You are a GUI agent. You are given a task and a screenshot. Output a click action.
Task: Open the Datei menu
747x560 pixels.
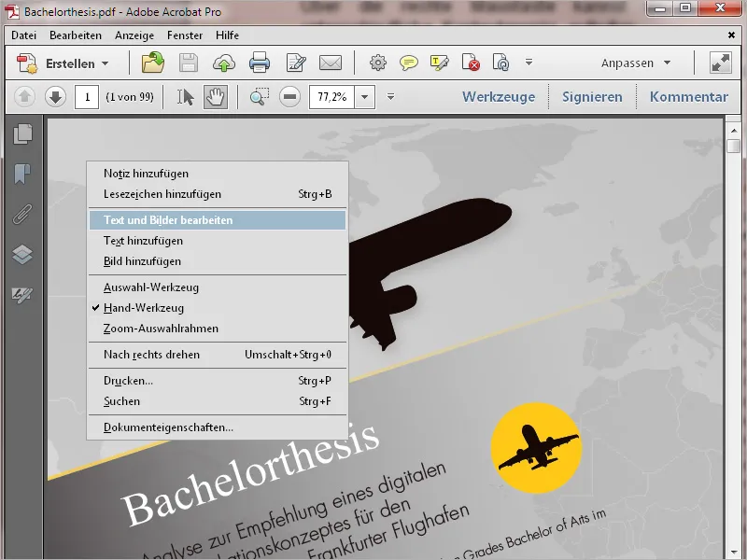24,35
